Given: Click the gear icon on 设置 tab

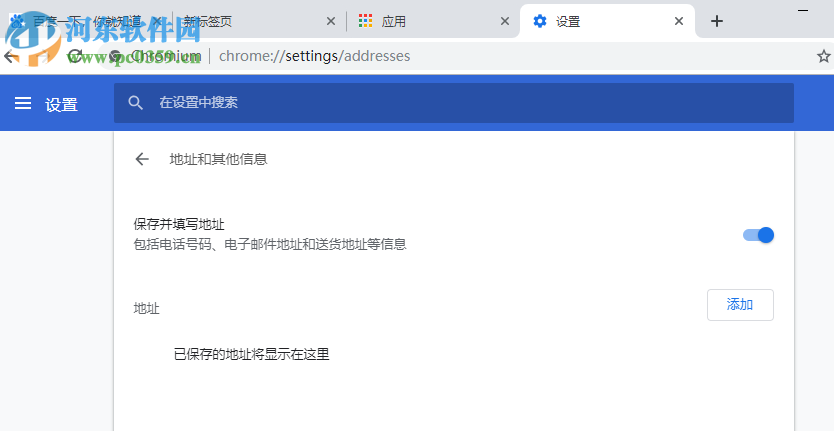Looking at the screenshot, I should (x=540, y=21).
